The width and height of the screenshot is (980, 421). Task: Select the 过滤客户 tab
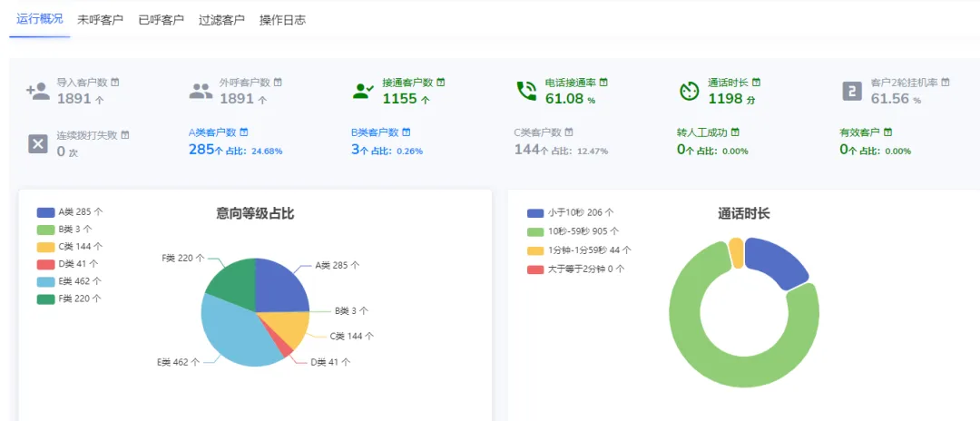(221, 20)
